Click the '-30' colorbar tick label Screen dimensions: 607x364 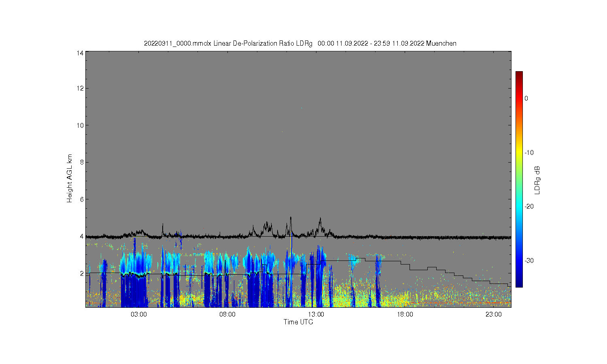[529, 260]
